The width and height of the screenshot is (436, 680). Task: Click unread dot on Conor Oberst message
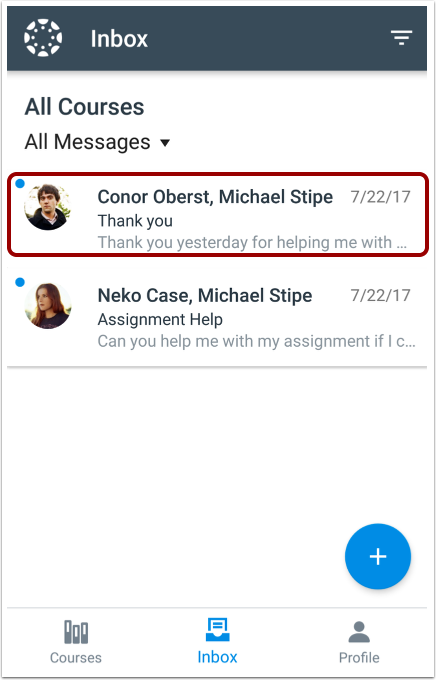click(x=20, y=184)
